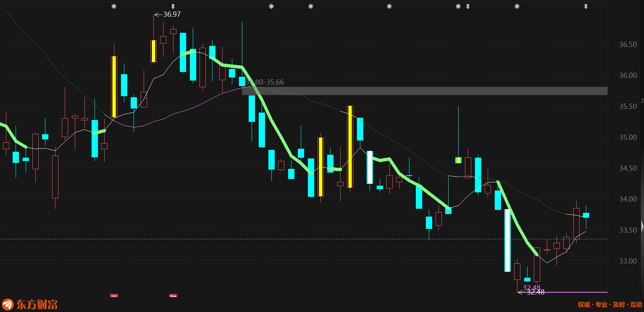This screenshot has height=312, width=644.
Task: Select the first tall yellow candlestick
Action: tap(114, 86)
